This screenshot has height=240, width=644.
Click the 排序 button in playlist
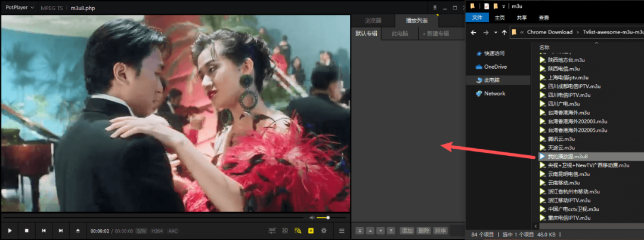pyautogui.click(x=440, y=230)
